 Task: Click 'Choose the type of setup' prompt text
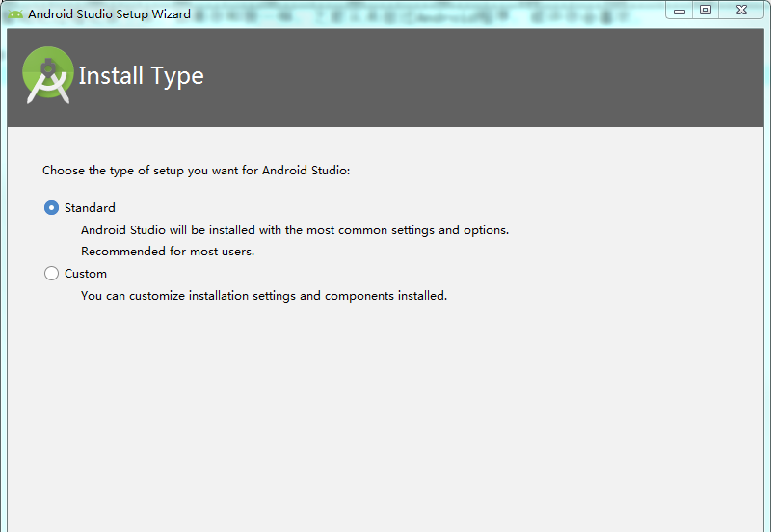[197, 171]
